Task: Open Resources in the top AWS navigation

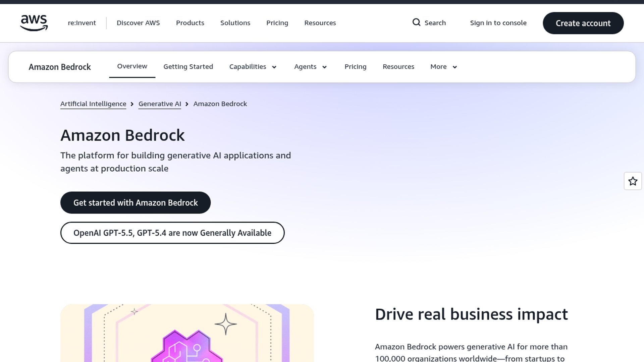Action: click(x=320, y=23)
